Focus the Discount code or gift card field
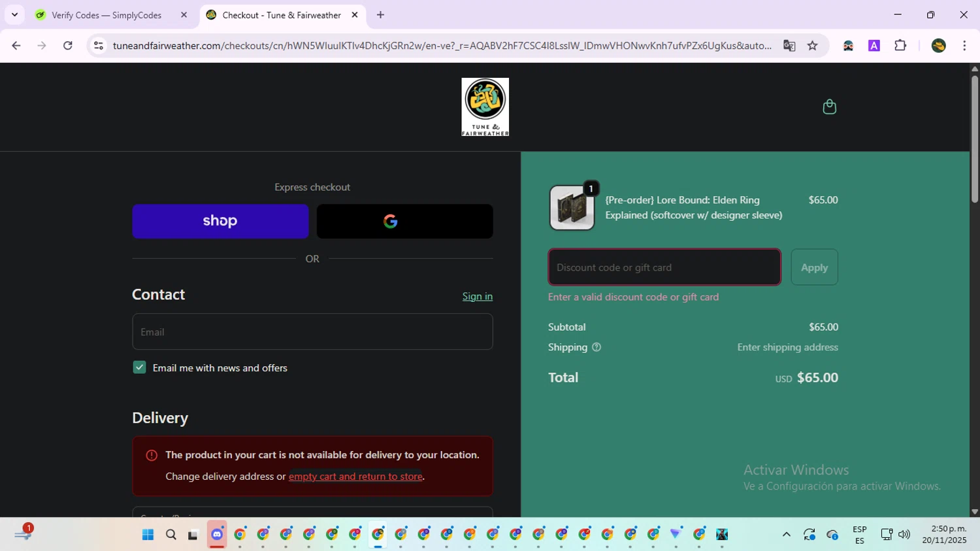This screenshot has height=551, width=980. point(664,267)
